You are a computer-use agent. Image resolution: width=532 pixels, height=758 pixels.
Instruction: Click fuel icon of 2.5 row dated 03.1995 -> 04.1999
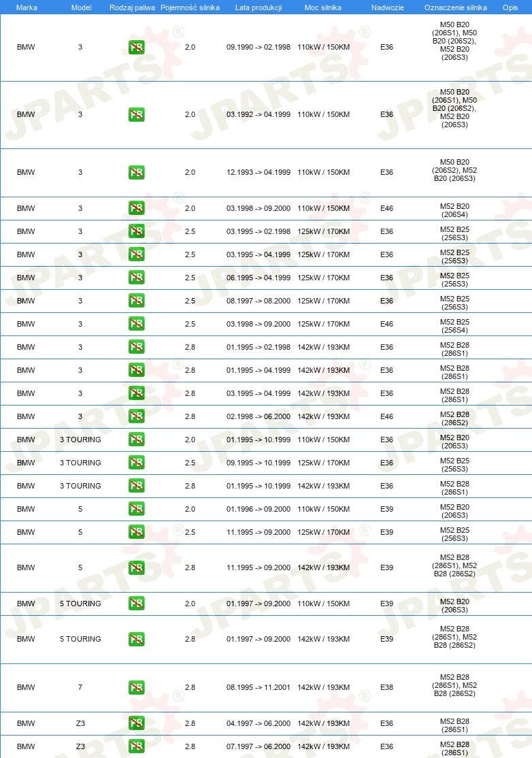137,254
